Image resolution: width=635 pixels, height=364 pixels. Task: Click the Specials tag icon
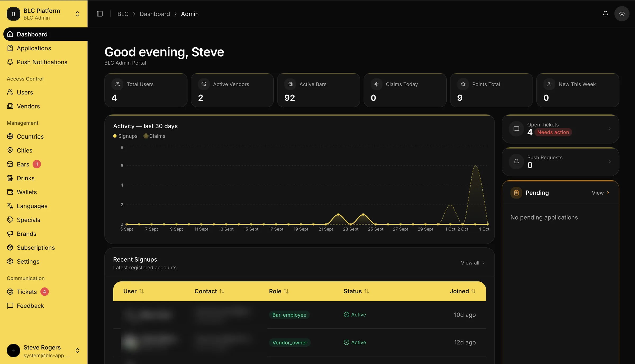(x=10, y=220)
